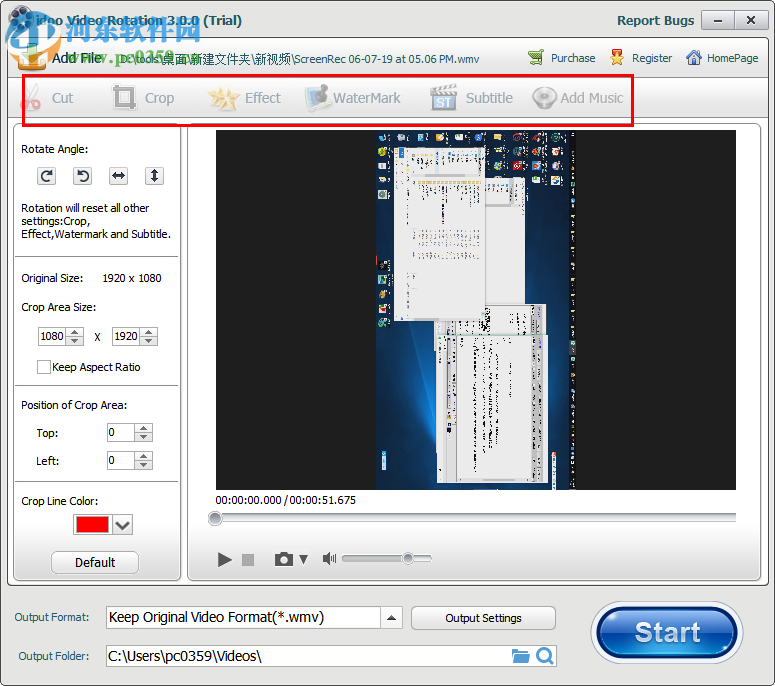The image size is (775, 686).
Task: Flip video vertically
Action: point(154,176)
